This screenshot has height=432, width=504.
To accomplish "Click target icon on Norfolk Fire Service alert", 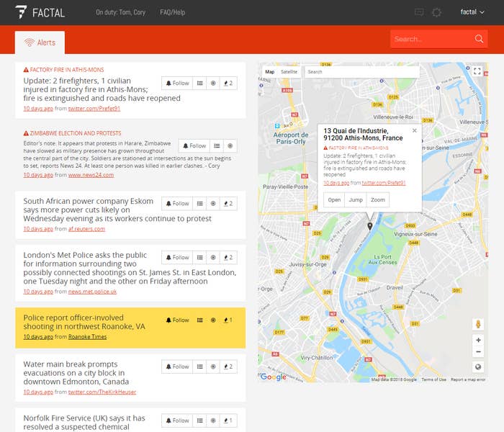I will [213, 420].
